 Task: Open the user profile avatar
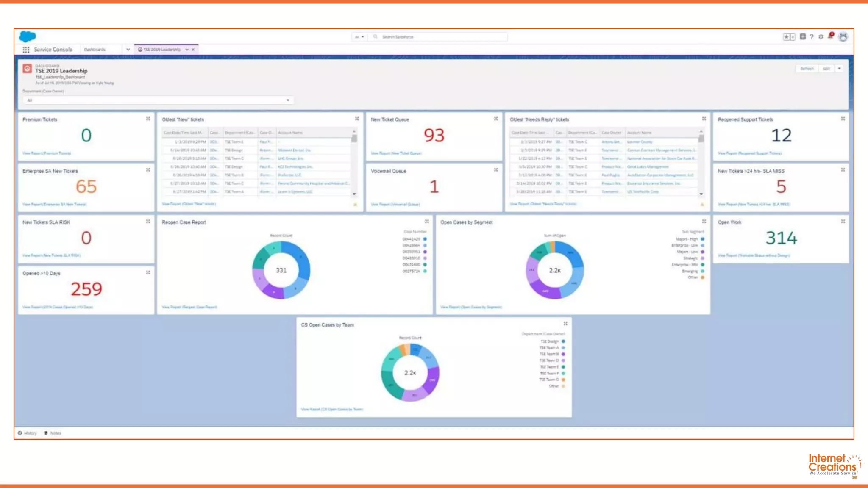843,37
